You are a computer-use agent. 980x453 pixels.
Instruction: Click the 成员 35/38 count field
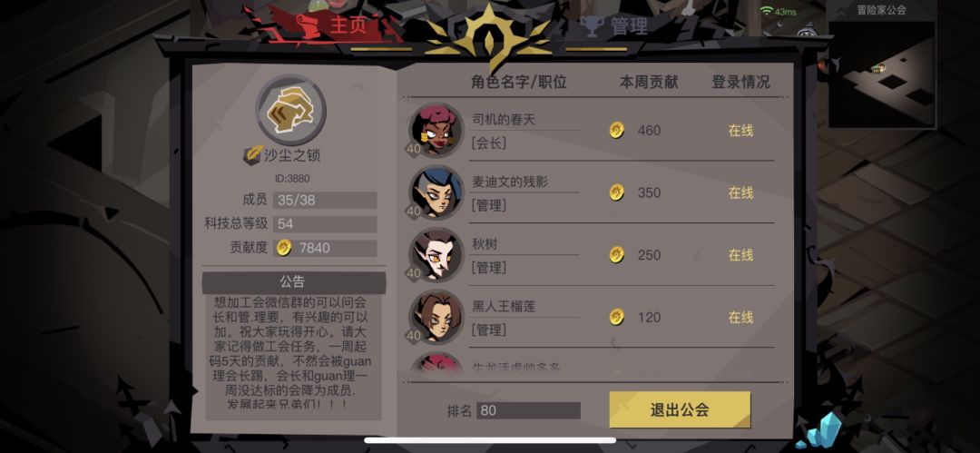pos(324,201)
